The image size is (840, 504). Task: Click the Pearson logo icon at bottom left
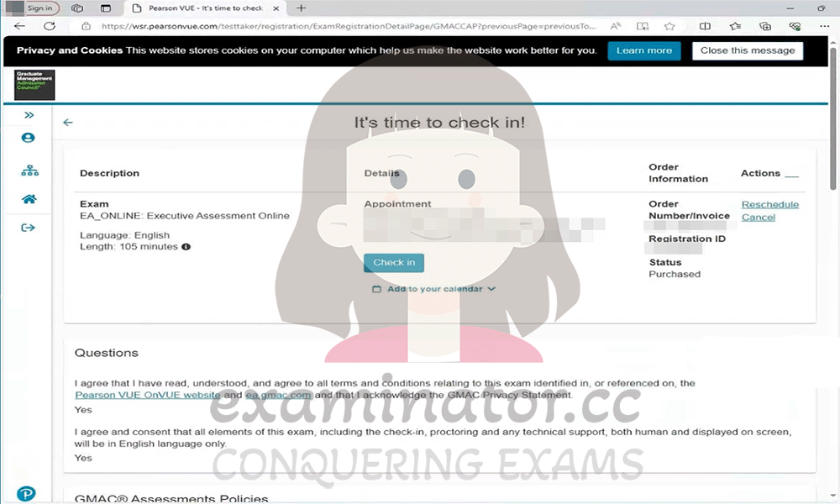click(x=26, y=493)
